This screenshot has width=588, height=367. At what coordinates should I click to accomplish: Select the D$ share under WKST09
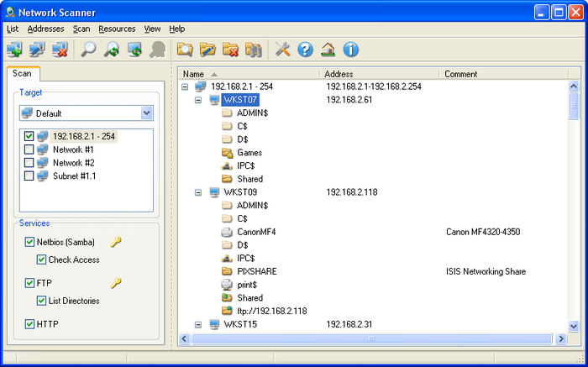(x=243, y=245)
